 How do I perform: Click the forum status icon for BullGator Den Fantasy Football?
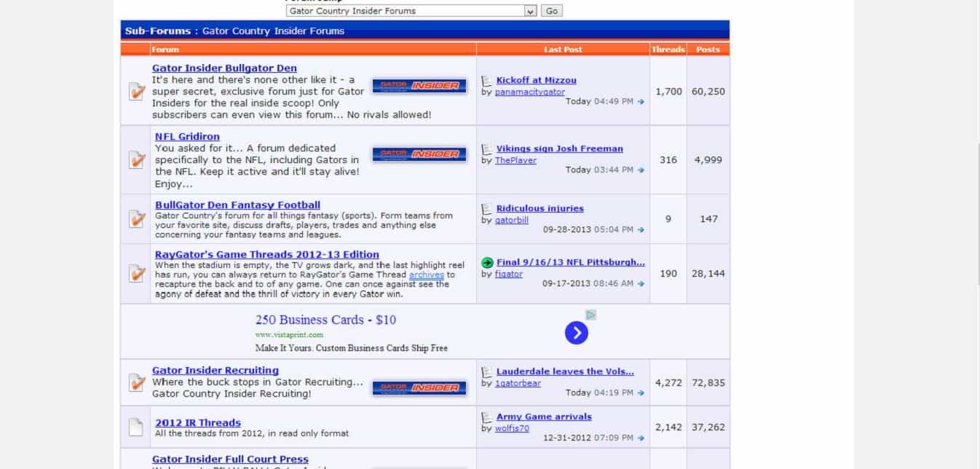[136, 218]
